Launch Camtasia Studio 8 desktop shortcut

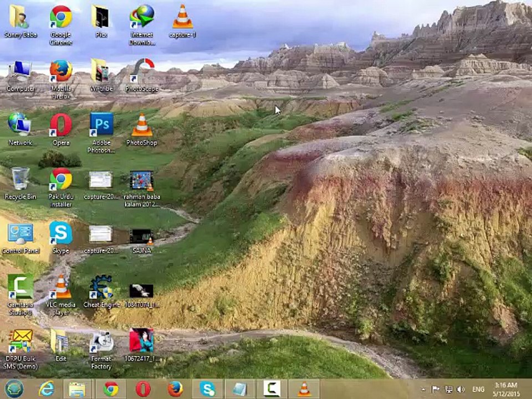point(20,295)
